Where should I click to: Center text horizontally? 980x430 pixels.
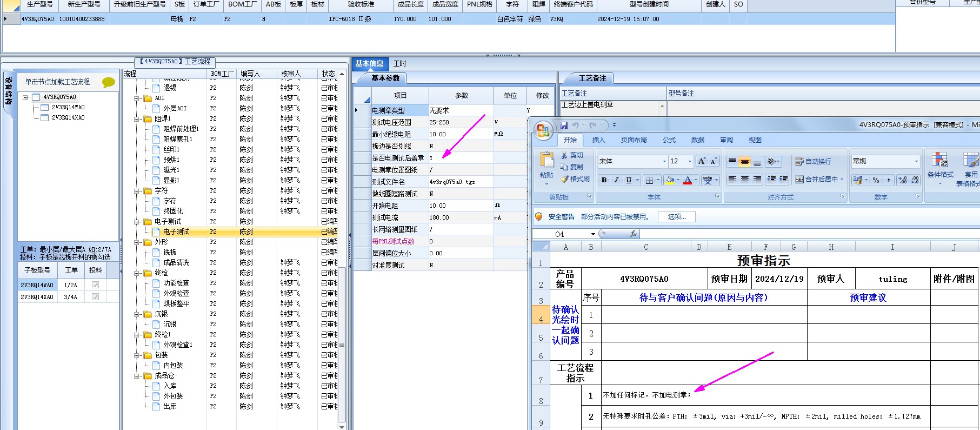(744, 179)
